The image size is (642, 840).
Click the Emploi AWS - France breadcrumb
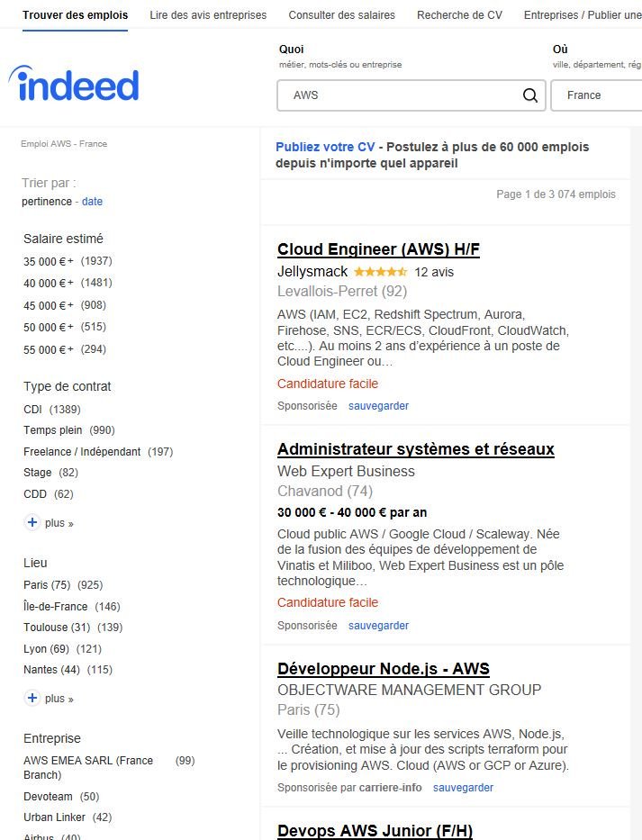click(x=64, y=143)
